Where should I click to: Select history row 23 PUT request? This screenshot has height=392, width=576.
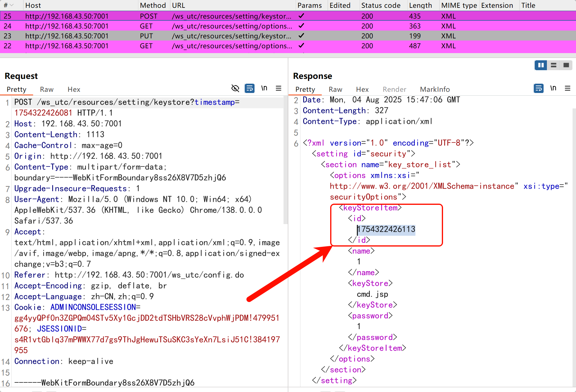(150, 36)
